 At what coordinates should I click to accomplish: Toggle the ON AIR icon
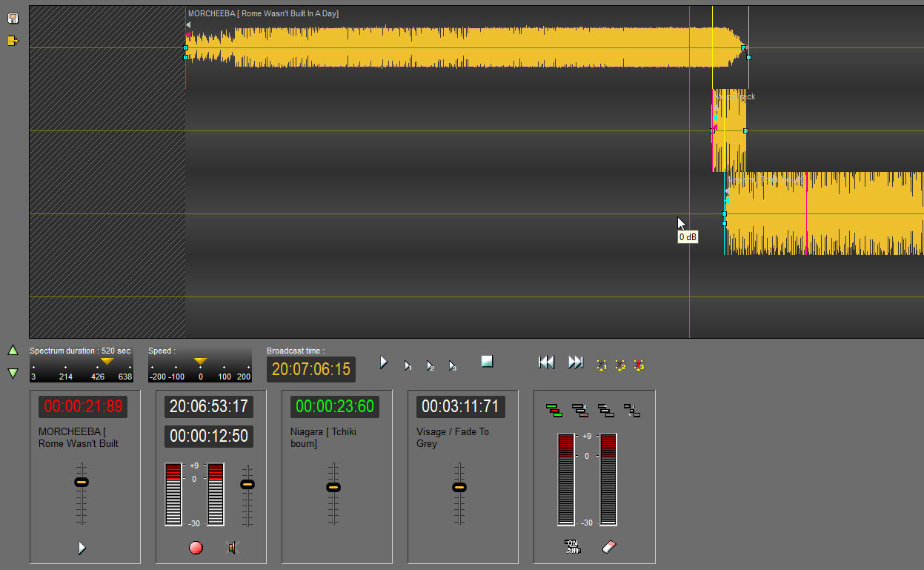(x=572, y=547)
